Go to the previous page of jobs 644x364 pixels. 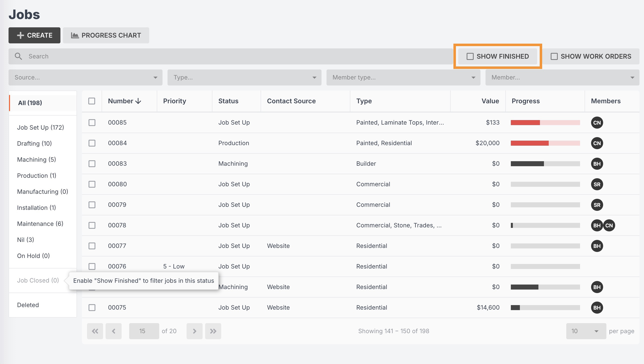click(x=113, y=331)
